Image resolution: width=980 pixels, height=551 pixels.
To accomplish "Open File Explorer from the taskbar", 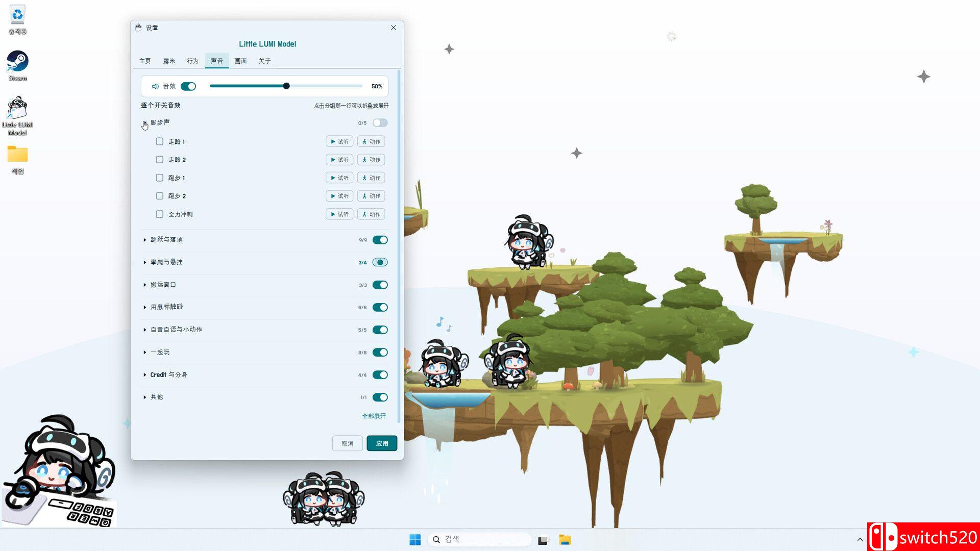I will [565, 540].
